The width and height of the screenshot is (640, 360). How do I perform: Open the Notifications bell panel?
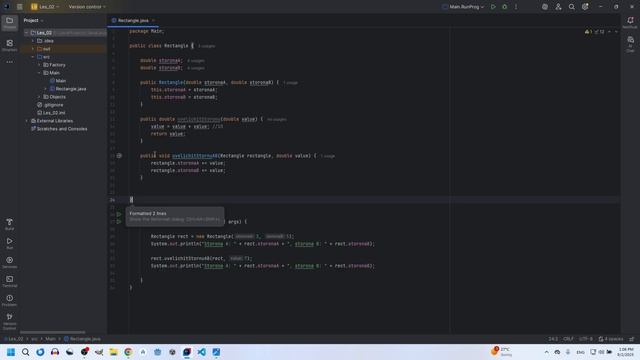point(630,22)
